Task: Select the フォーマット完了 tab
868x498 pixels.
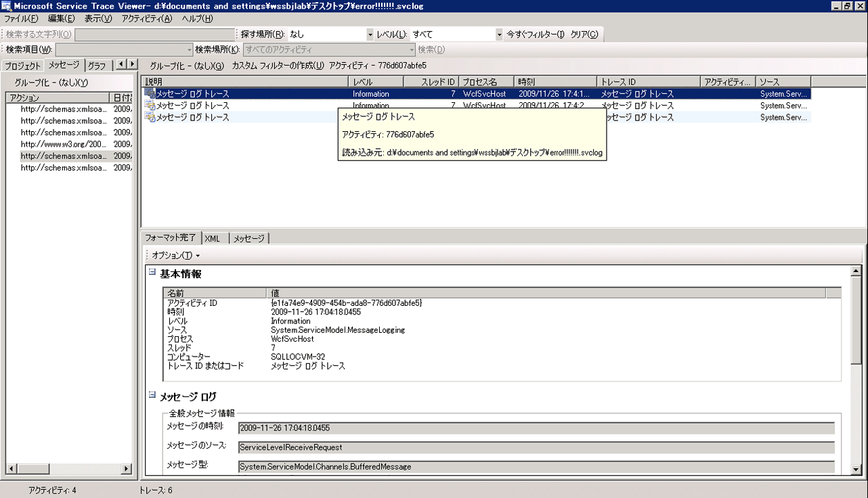Action: [171, 237]
